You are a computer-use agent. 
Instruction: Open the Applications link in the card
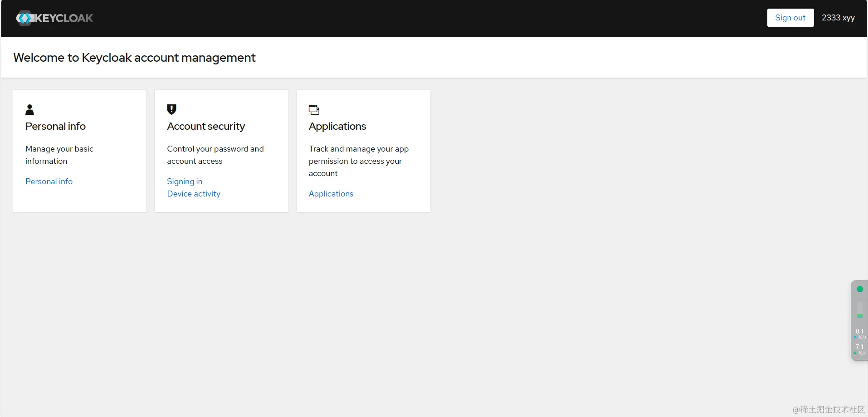[x=331, y=194]
